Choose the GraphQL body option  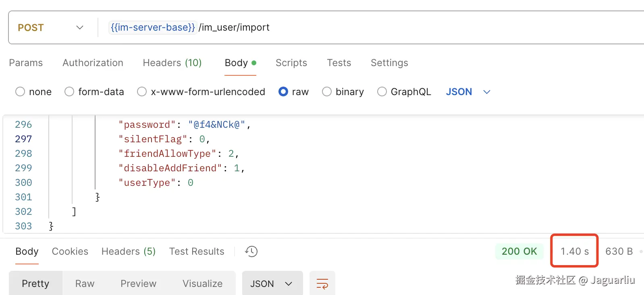(382, 92)
